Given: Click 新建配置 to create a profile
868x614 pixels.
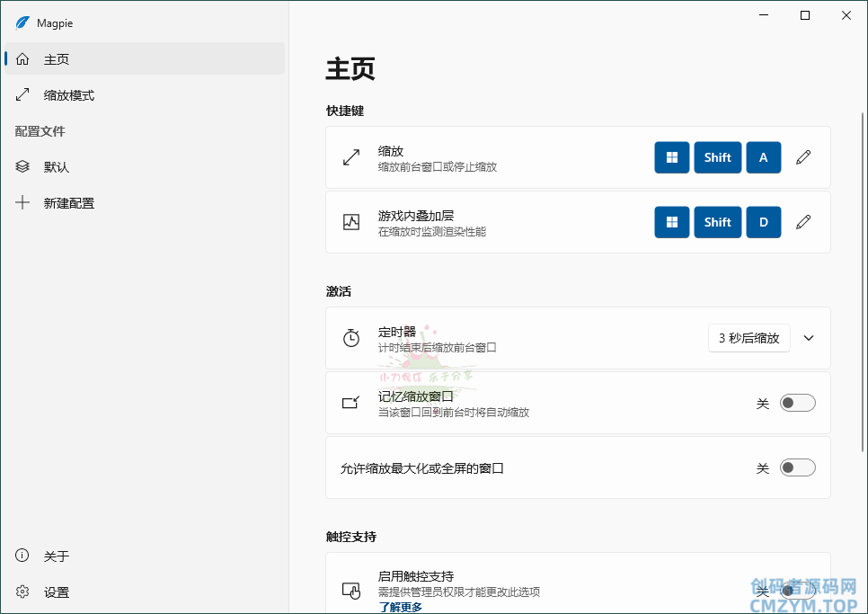Looking at the screenshot, I should tap(69, 203).
